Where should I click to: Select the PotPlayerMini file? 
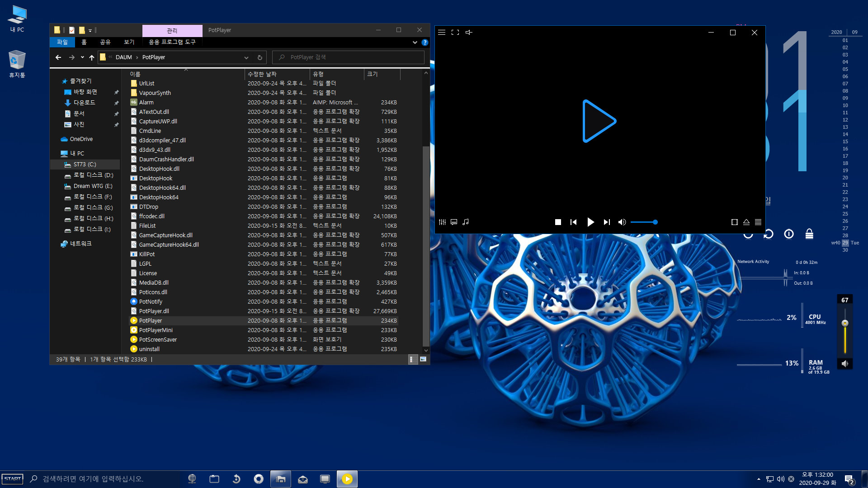point(264,330)
